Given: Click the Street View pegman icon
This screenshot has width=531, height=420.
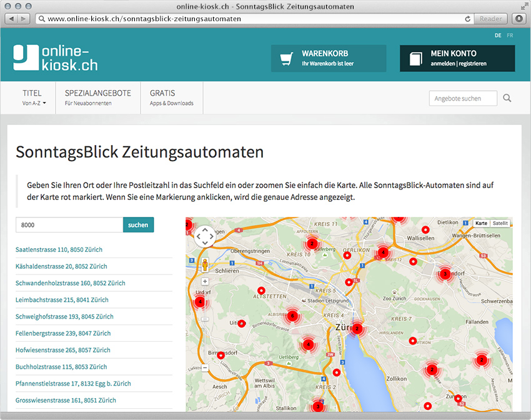Looking at the screenshot, I should (205, 264).
